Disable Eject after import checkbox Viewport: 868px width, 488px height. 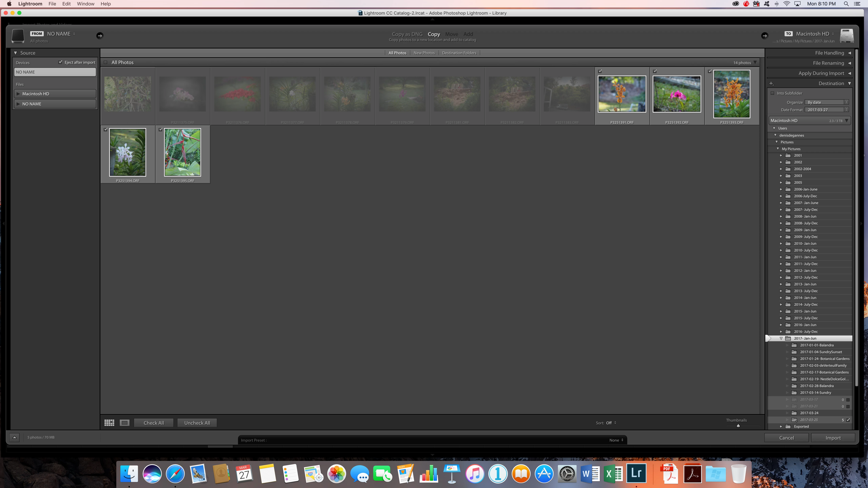[60, 62]
